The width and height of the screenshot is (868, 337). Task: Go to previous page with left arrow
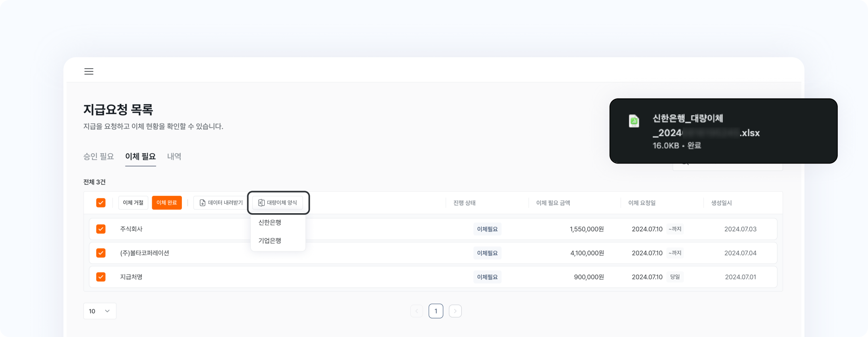417,311
